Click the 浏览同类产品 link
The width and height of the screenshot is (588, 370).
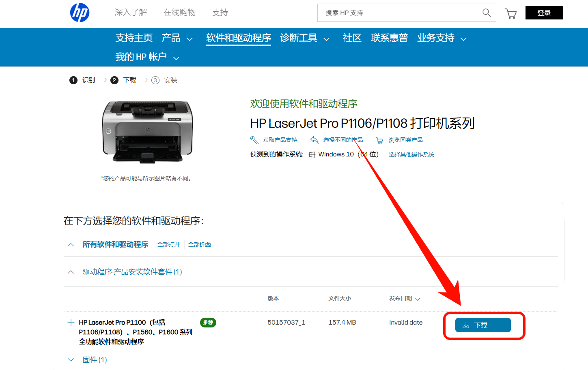point(406,140)
